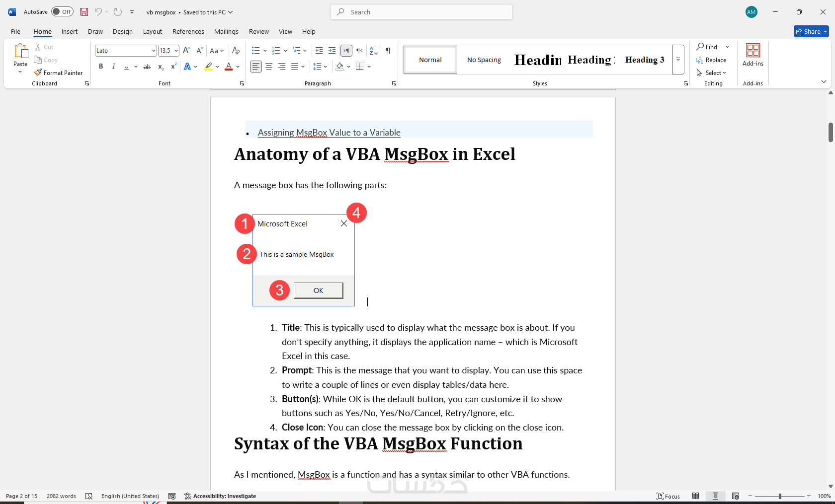Click the Undo arrow icon
Image resolution: width=835 pixels, height=504 pixels.
coord(98,12)
